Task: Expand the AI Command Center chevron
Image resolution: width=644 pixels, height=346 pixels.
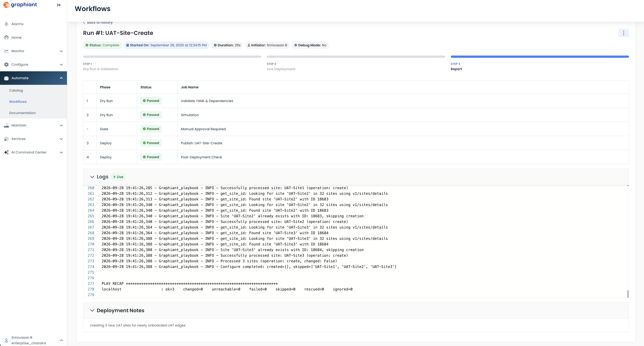Action: pos(61,152)
